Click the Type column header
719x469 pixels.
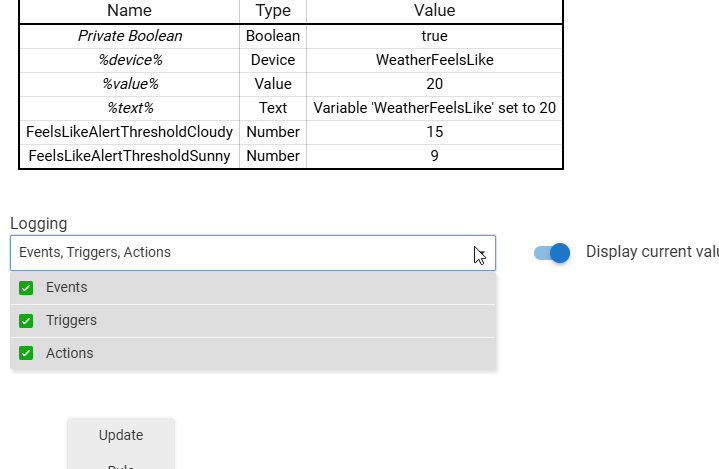(273, 11)
